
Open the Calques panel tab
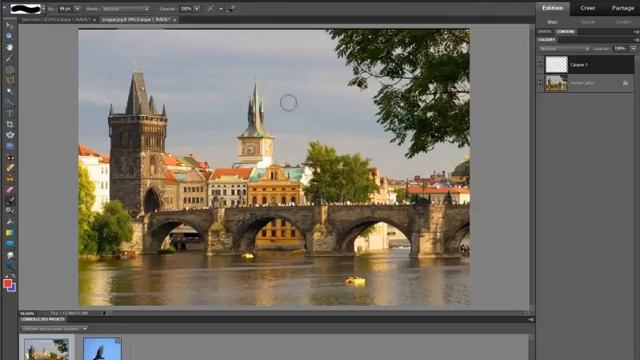(x=547, y=40)
